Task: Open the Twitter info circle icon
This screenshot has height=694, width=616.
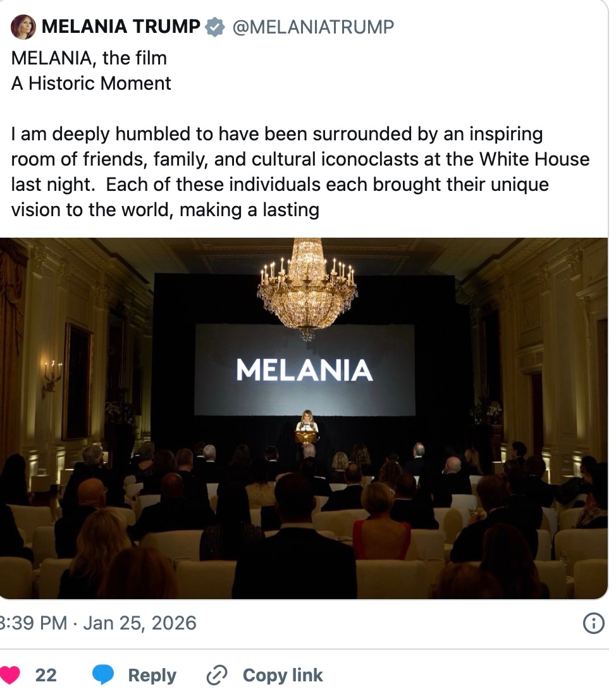Action: 593,623
